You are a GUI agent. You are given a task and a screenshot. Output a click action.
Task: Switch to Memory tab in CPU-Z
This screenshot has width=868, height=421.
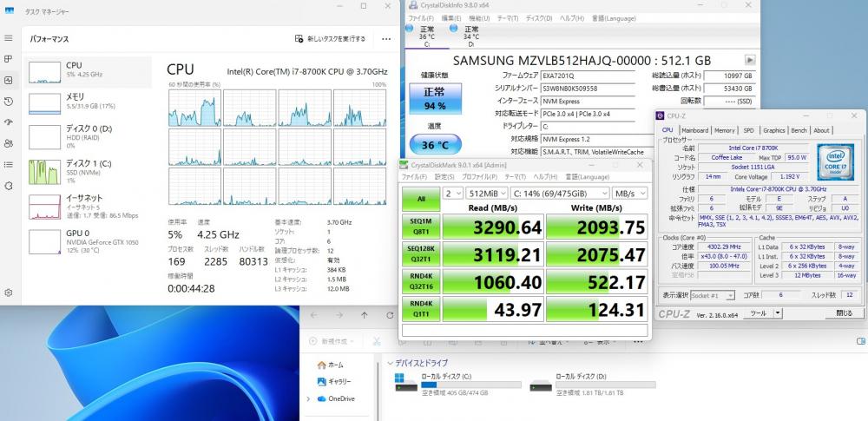point(725,130)
